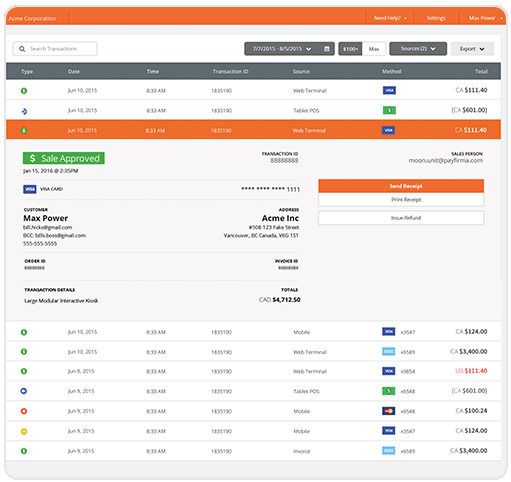This screenshot has width=511, height=482.
Task: Select the $100+ minimum amount filter
Action: tap(350, 49)
